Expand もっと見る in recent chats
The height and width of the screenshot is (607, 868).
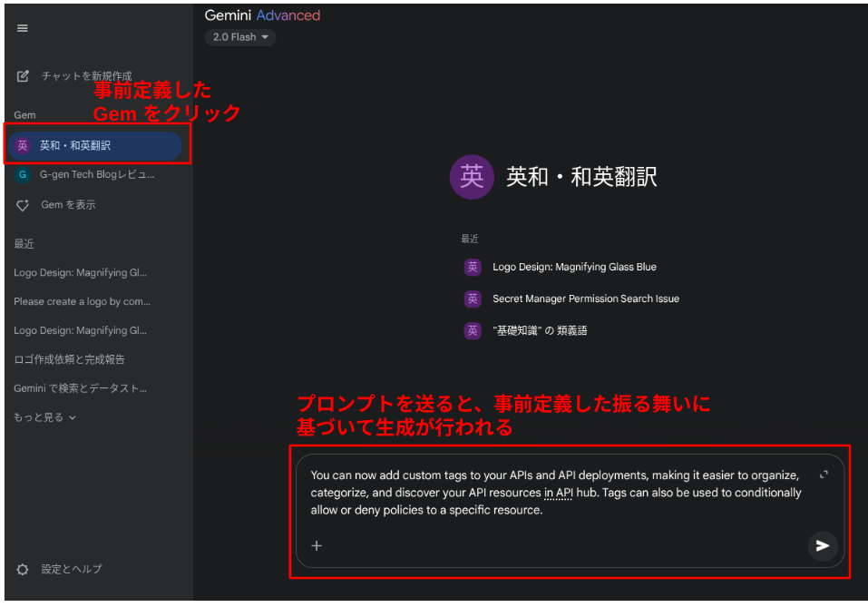[44, 417]
